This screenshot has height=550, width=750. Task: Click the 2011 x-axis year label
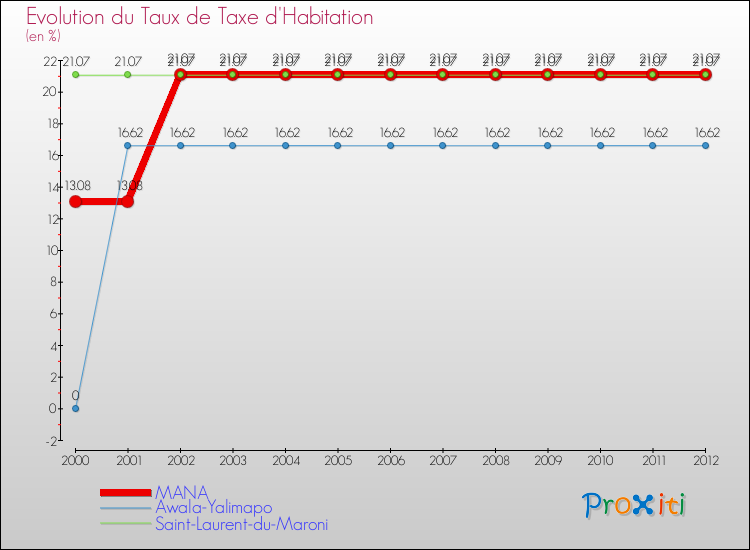coord(654,461)
